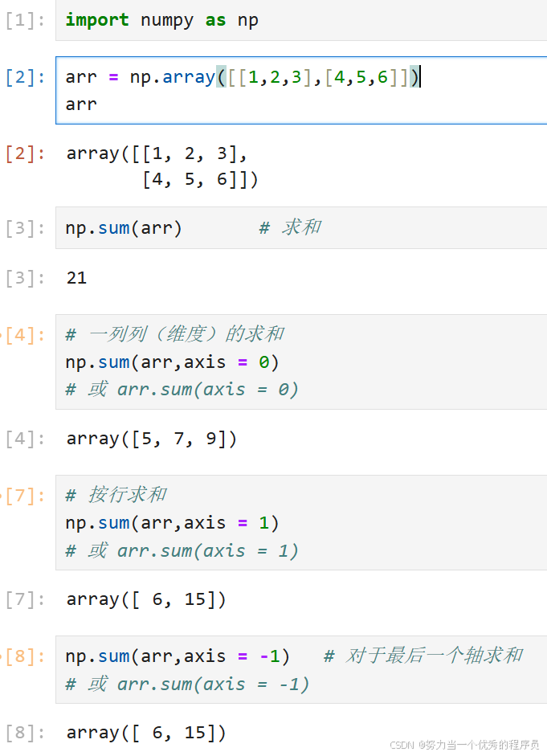The width and height of the screenshot is (547, 756).
Task: Click the comment # 一列列（维度）的求和
Action: click(175, 333)
